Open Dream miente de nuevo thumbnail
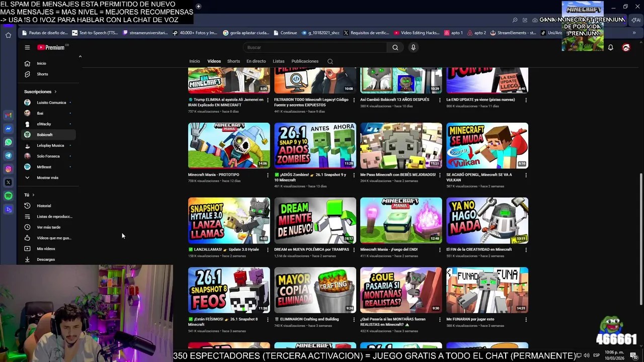 pos(315,220)
